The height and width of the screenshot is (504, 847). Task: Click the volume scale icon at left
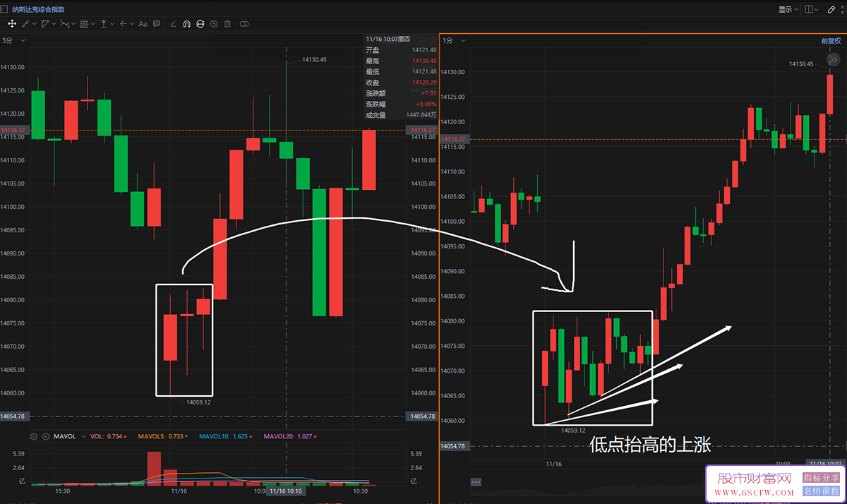22,481
